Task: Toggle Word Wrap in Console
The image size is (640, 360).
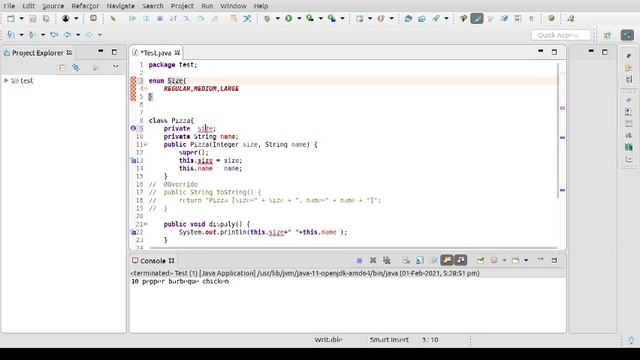Action: coord(433,260)
